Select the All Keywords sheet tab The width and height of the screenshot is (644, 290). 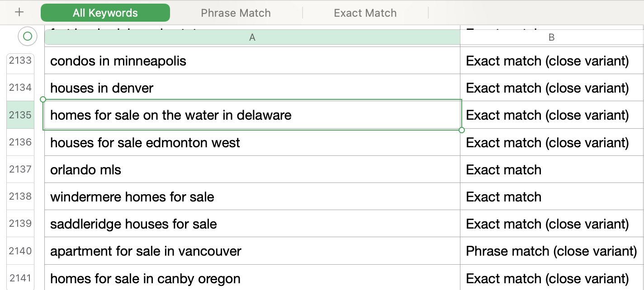coord(105,13)
